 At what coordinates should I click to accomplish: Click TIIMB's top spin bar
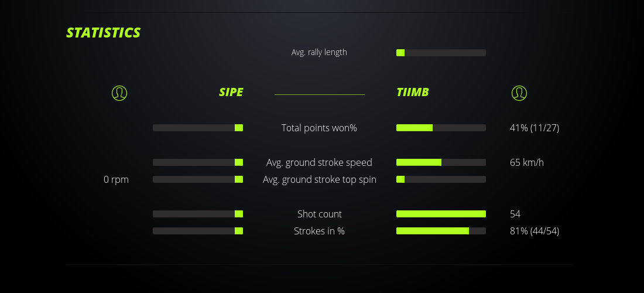[441, 179]
